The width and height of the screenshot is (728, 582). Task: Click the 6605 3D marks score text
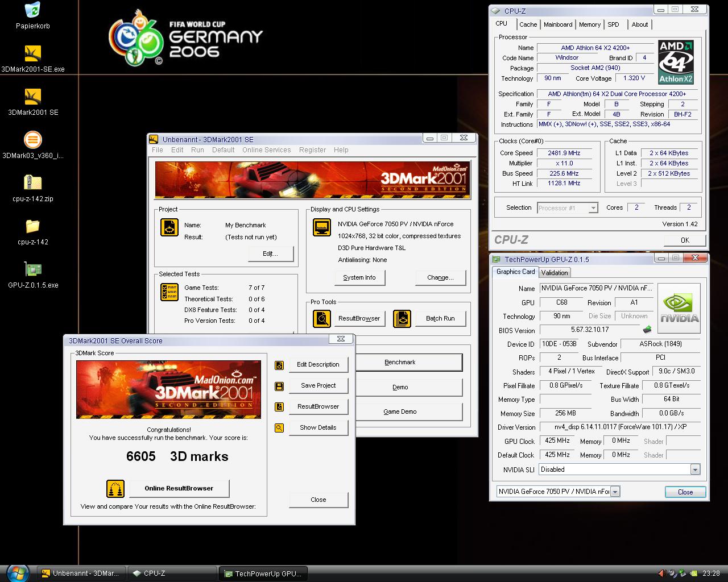[x=177, y=456]
